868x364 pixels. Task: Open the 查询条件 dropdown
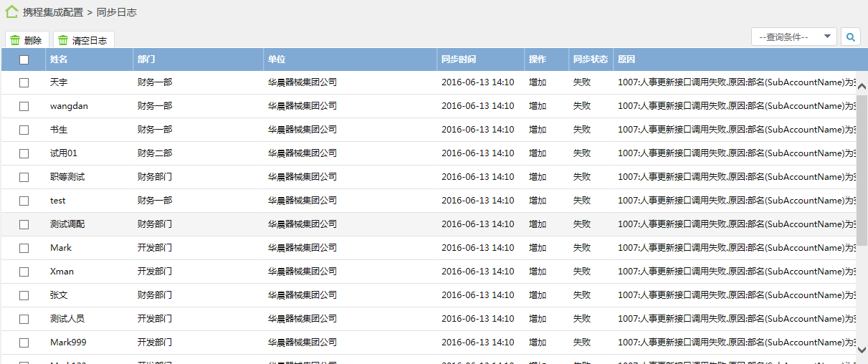click(x=793, y=37)
